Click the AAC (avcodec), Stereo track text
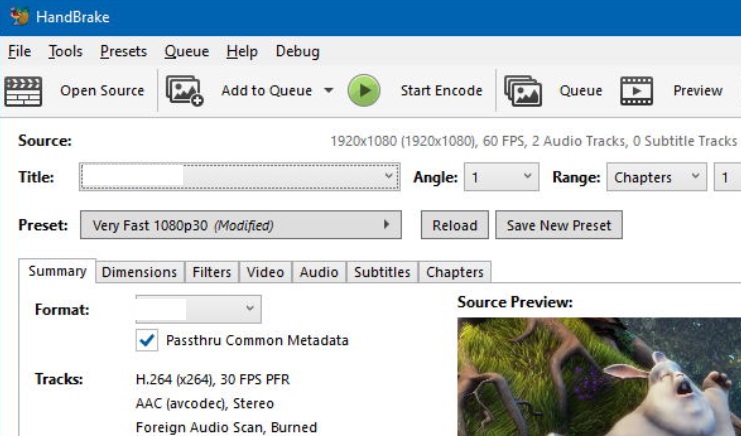Screen dimensions: 741x436 pos(205,403)
